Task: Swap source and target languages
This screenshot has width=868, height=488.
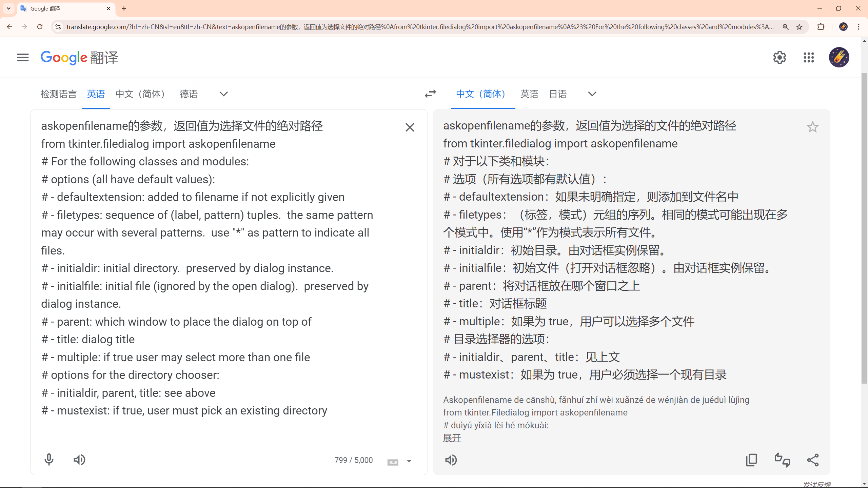Action: [430, 94]
